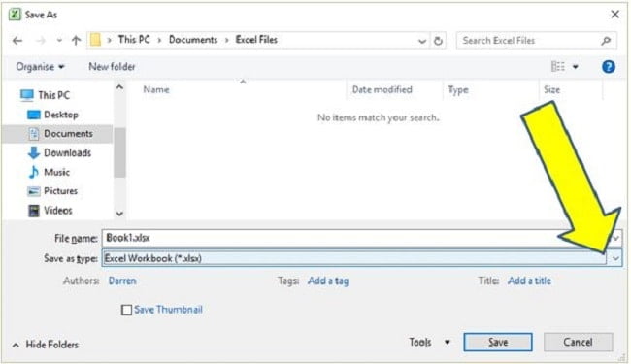The width and height of the screenshot is (631, 364).
Task: Open the recent locations dropdown arrow
Action: (x=59, y=40)
